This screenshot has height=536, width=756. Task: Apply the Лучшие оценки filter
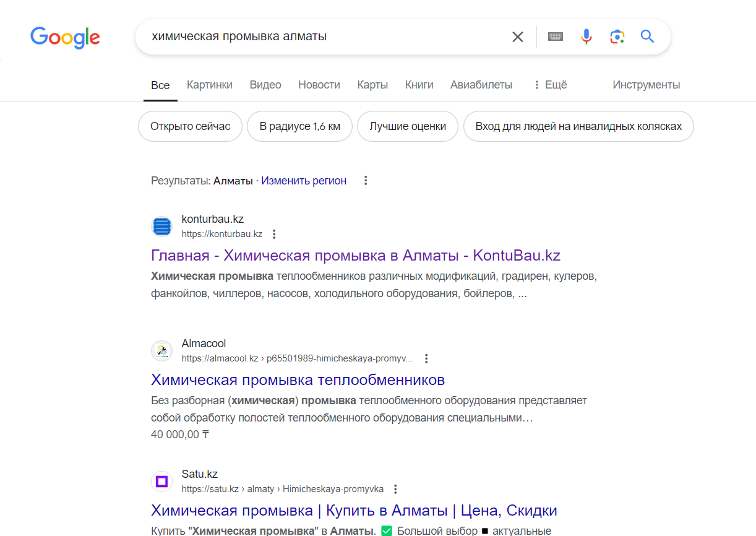pos(408,127)
